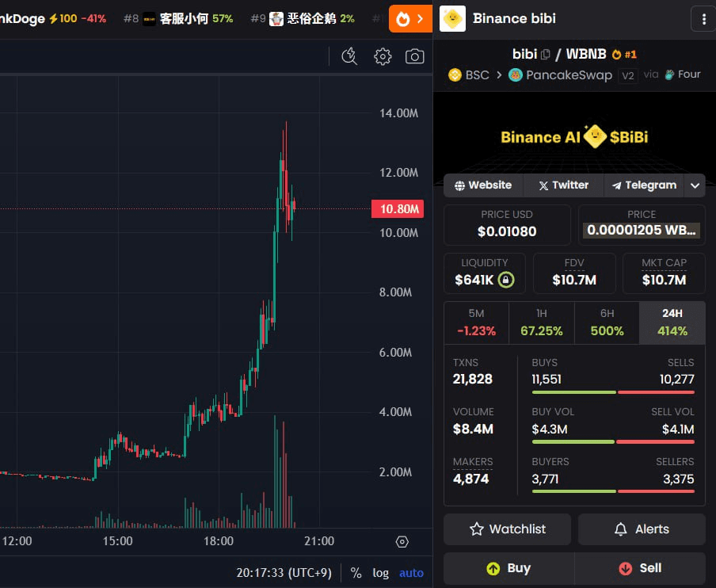Click the red 10.80M price marker
The width and height of the screenshot is (716, 588).
click(398, 209)
